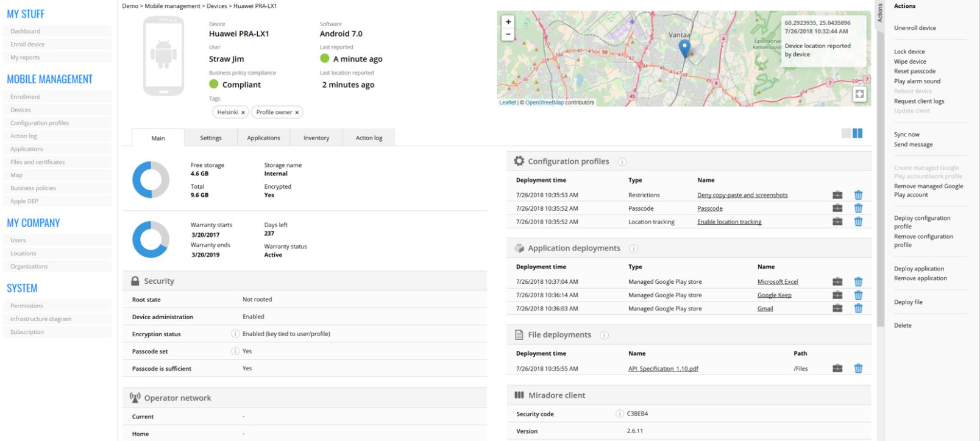Click briefcase icon on Gmail row
This screenshot has width=980, height=441.
[837, 308]
